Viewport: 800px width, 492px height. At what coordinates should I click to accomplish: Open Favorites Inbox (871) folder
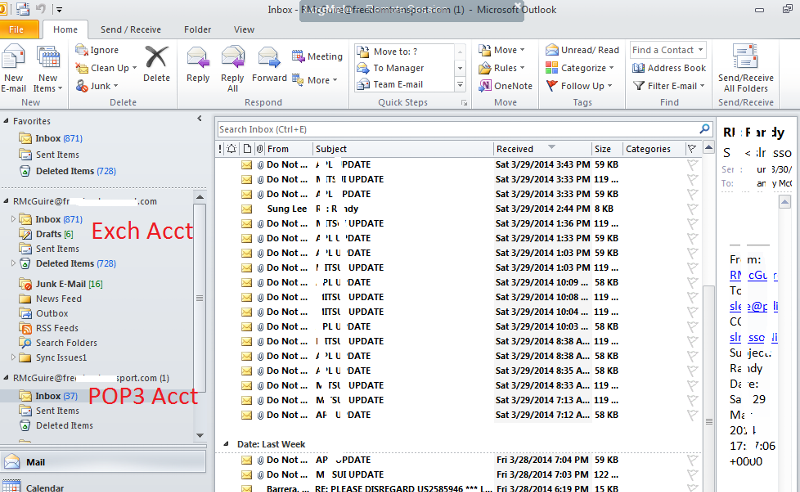click(x=59, y=138)
